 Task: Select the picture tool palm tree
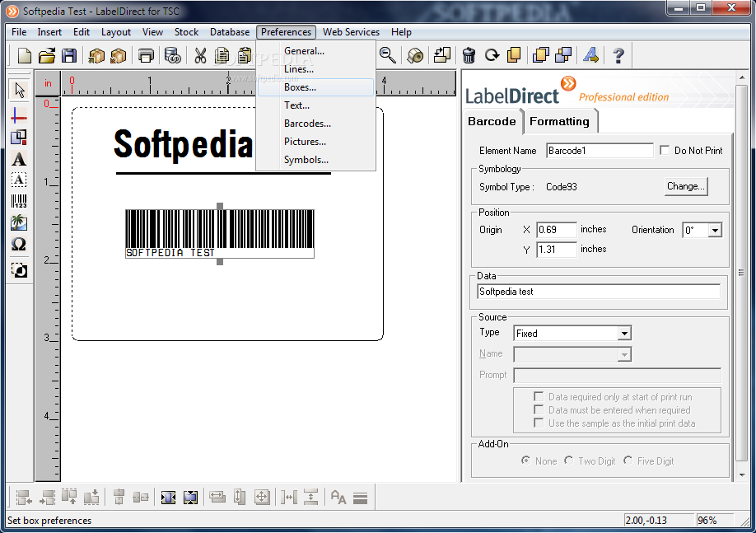pos(19,222)
